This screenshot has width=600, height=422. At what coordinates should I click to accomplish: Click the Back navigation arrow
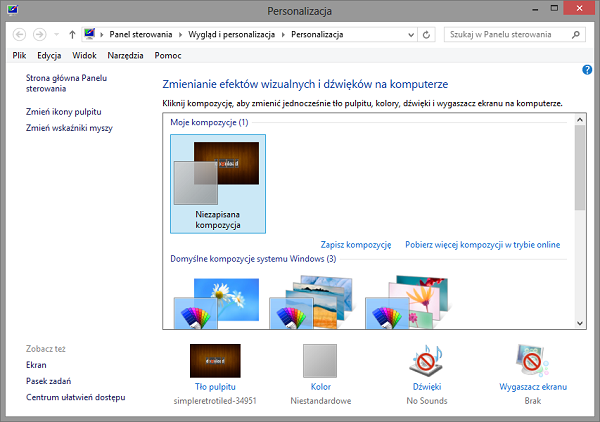(19, 35)
